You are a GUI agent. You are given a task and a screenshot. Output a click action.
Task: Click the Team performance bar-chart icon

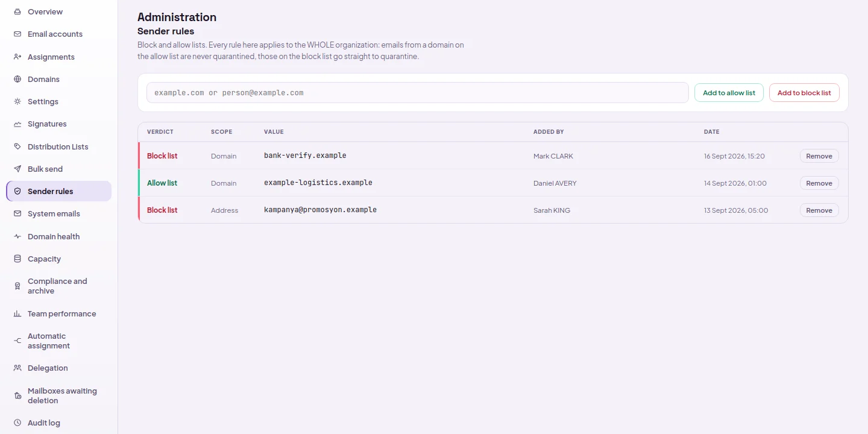coord(17,314)
